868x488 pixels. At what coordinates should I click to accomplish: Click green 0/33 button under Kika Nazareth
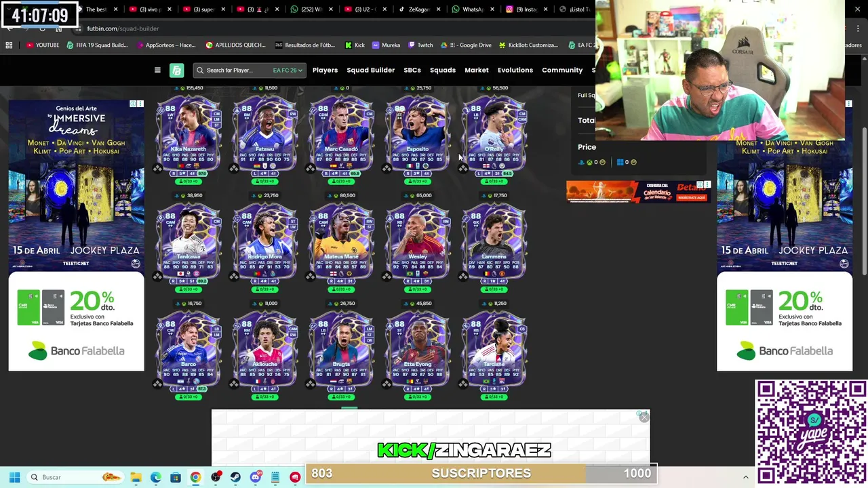(x=189, y=182)
